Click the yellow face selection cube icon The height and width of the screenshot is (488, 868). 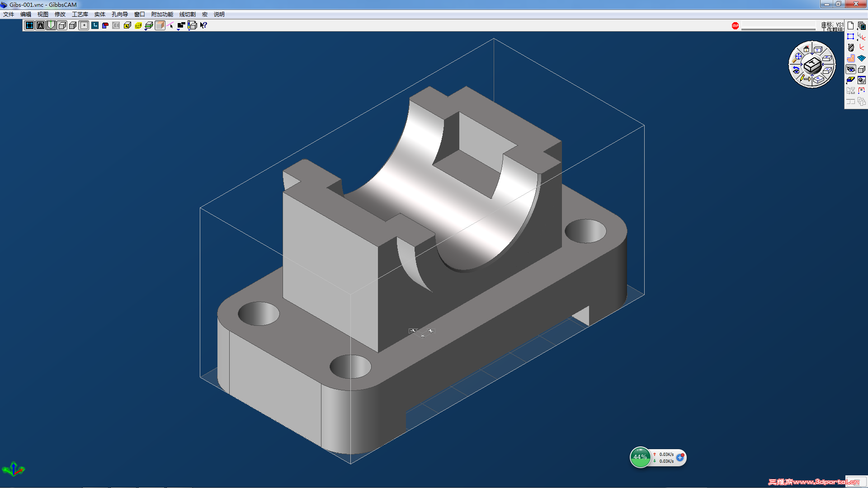tap(127, 25)
